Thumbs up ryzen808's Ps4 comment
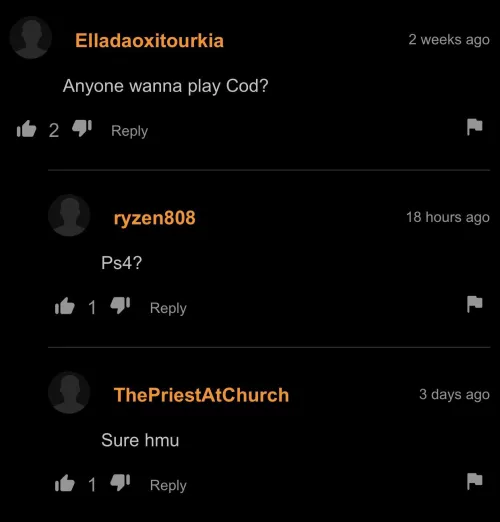The height and width of the screenshot is (522, 500). point(65,306)
